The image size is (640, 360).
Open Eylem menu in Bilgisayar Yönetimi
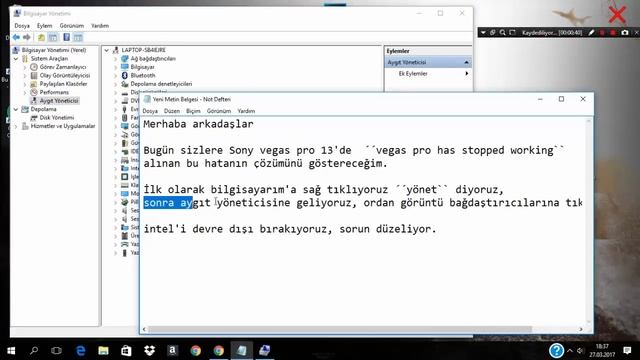(x=44, y=26)
